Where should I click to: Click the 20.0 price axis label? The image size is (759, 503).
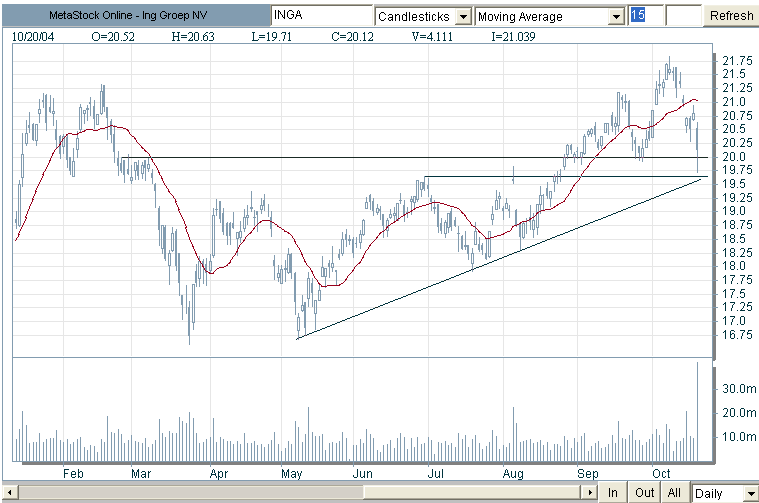[x=734, y=156]
